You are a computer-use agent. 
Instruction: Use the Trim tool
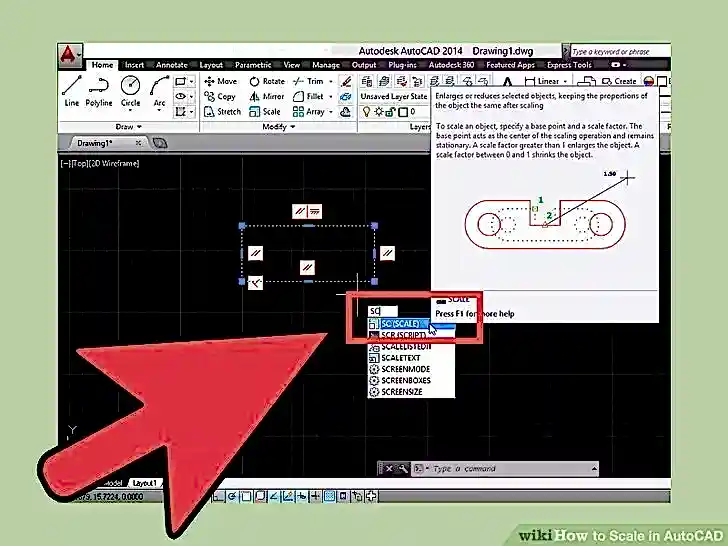[x=308, y=81]
